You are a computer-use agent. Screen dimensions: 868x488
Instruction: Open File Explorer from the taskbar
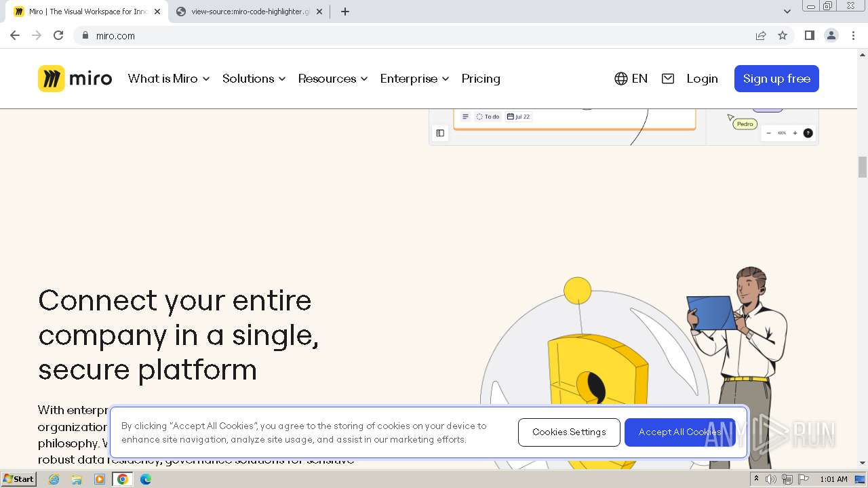click(x=77, y=479)
